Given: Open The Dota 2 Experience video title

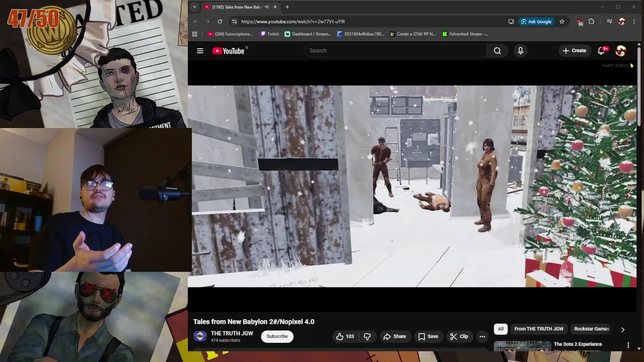Looking at the screenshot, I should pos(578,344).
